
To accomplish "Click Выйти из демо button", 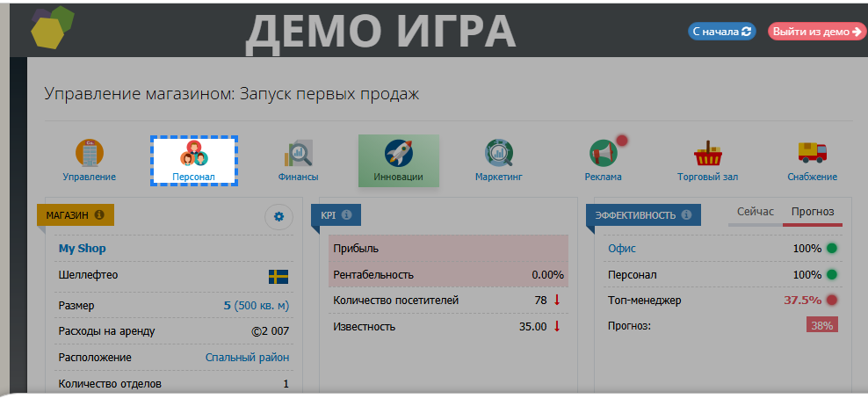I will 816,32.
